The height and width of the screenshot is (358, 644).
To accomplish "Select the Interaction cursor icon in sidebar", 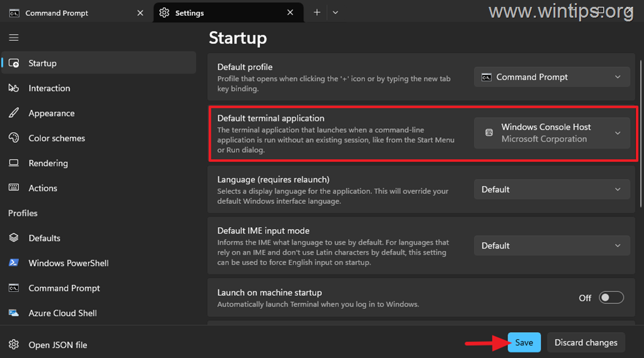I will (14, 88).
